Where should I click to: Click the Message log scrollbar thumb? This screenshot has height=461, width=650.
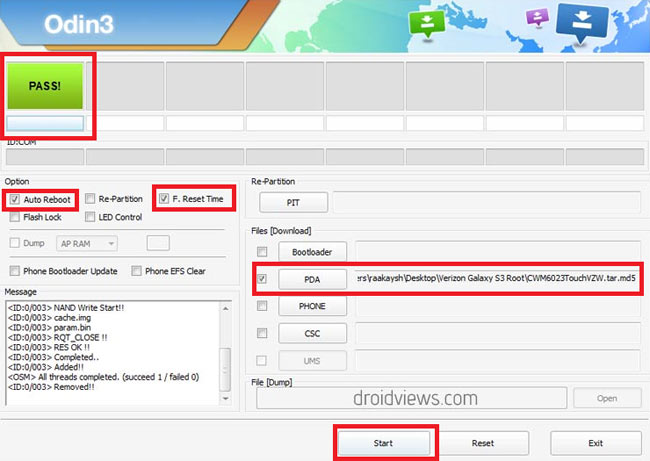[225, 369]
